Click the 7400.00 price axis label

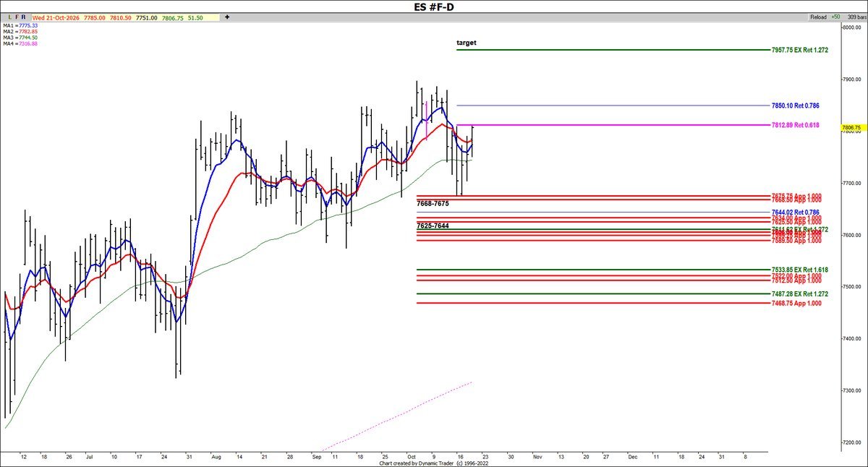[851, 338]
